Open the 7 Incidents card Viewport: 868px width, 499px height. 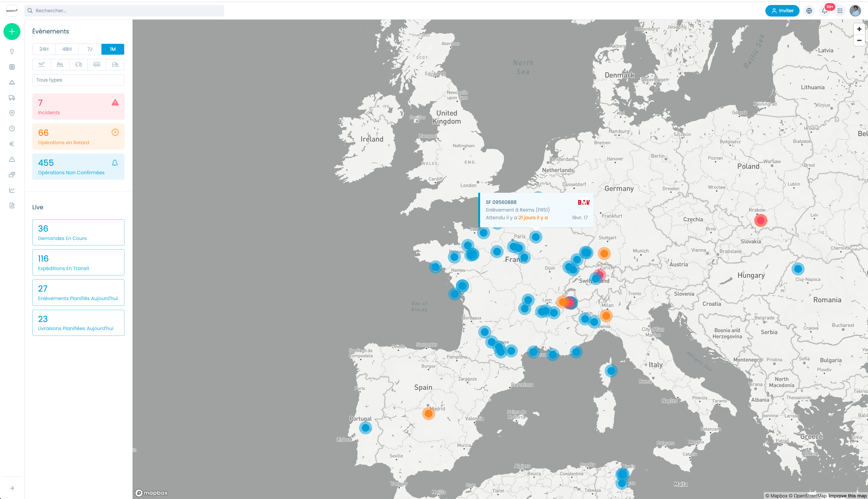(x=78, y=107)
